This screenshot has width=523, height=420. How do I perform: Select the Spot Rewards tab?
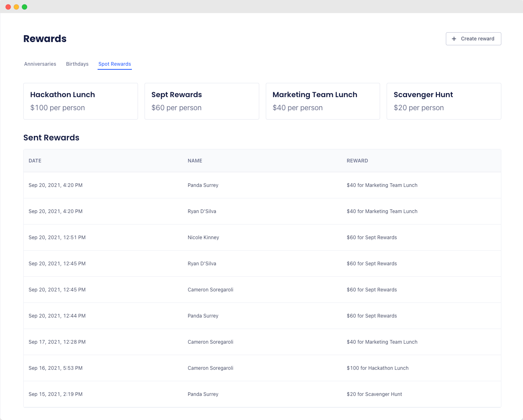pyautogui.click(x=115, y=64)
